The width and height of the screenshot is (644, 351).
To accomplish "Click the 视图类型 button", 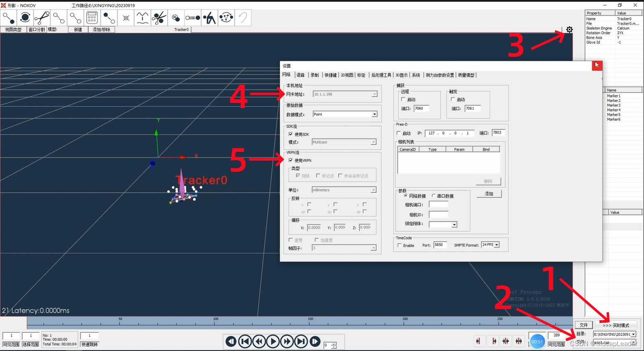I will click(x=13, y=30).
